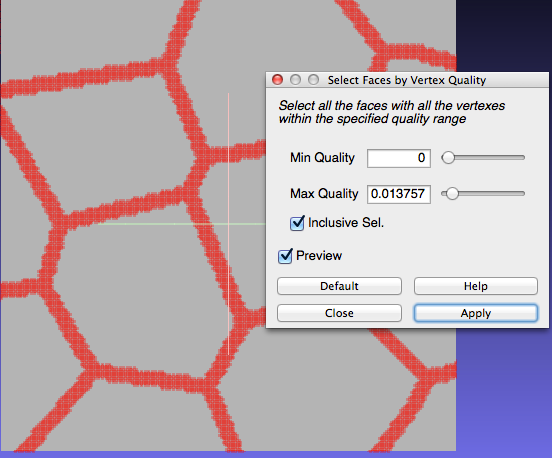Dismiss the dialog using the Close button
552x458 pixels.
[x=339, y=313]
